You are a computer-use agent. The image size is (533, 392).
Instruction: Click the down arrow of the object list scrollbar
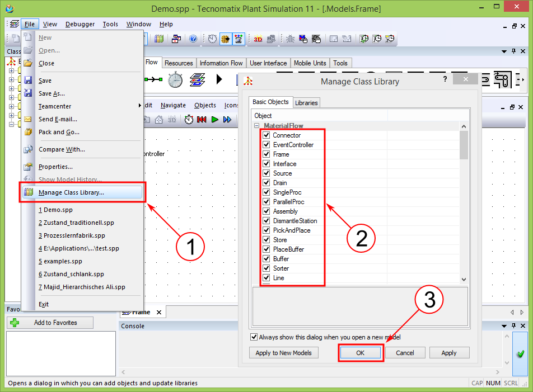(464, 280)
